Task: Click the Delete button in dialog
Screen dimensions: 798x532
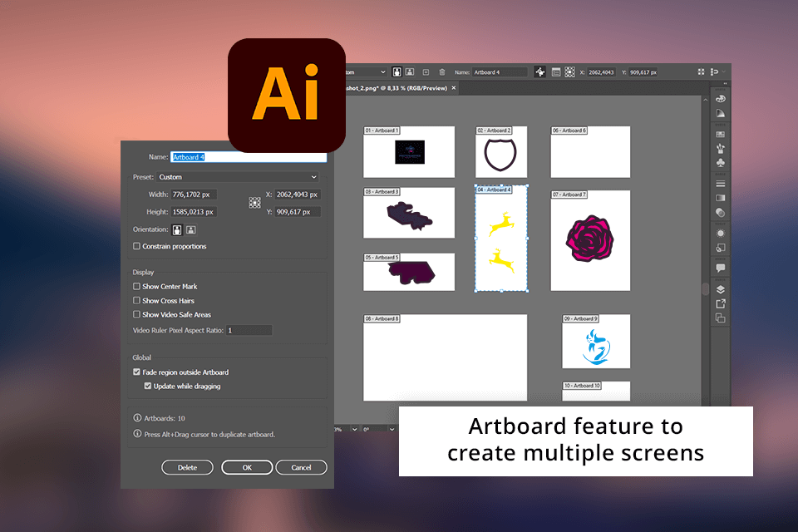Action: pos(187,467)
